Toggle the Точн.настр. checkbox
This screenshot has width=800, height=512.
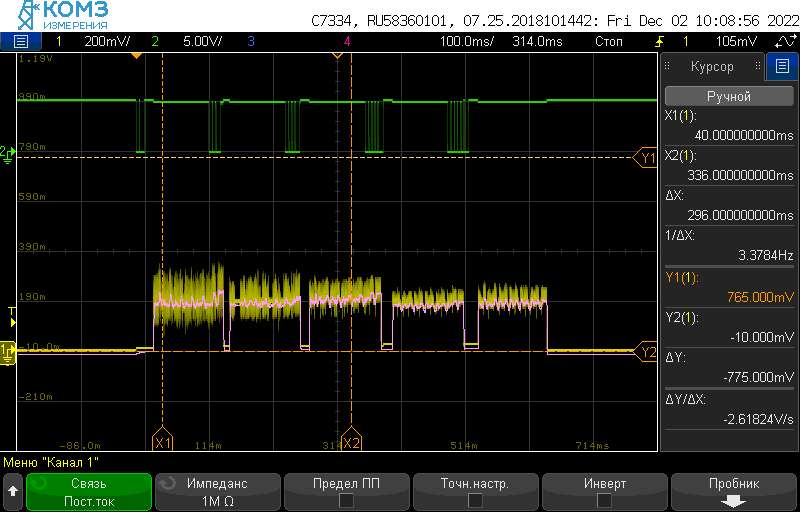475,500
